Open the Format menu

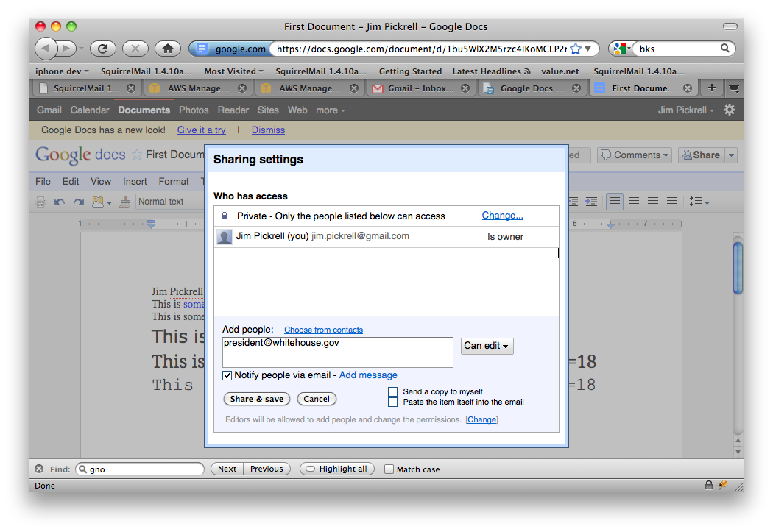174,181
